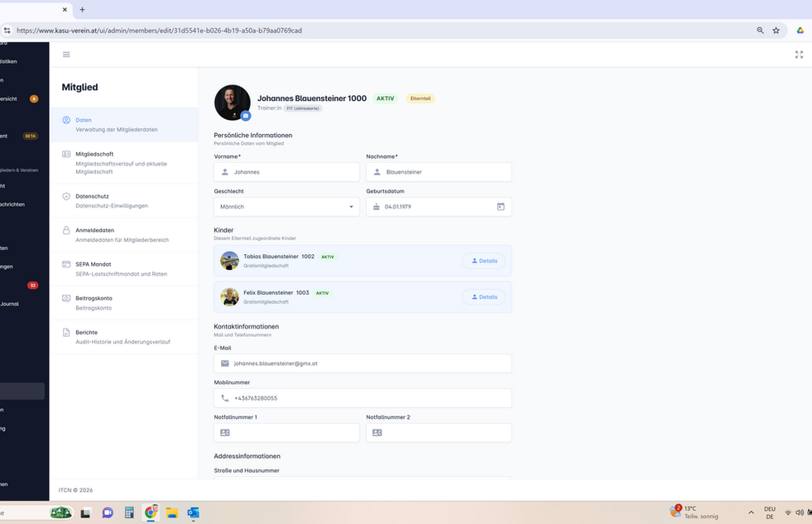Show hidden system tray icons chevron
The width and height of the screenshot is (812, 524).
(x=751, y=512)
